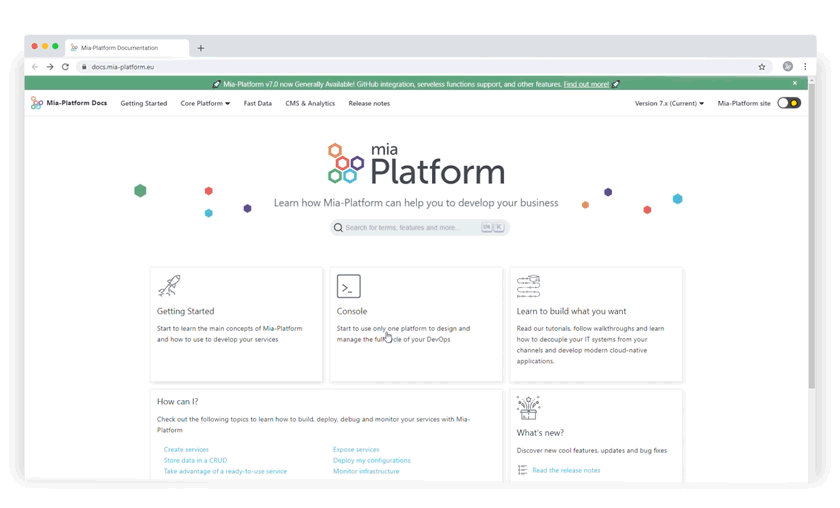Open Store data in a CRUD link

point(195,460)
